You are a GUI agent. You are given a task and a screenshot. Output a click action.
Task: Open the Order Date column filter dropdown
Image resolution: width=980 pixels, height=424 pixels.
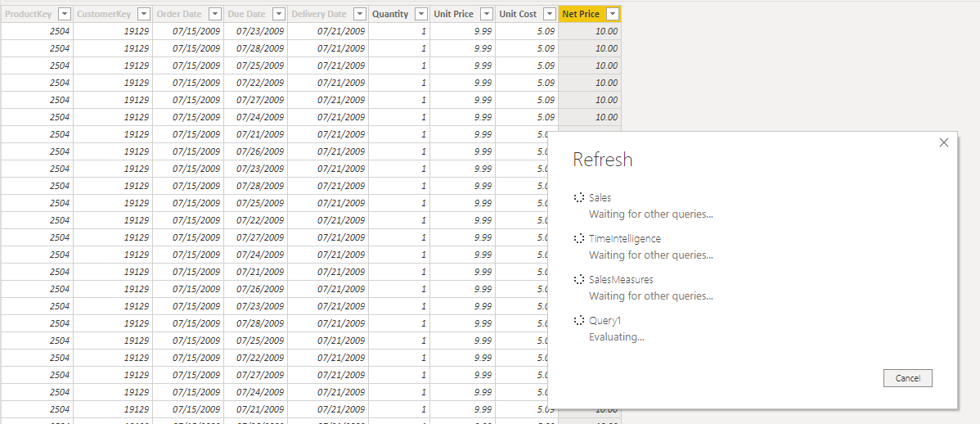215,14
